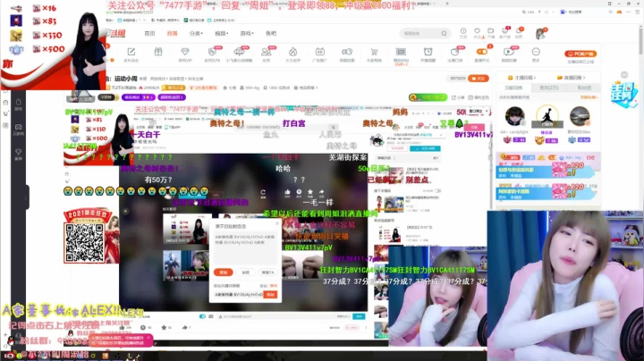Open the gift box tool icon
The width and height of the screenshot is (644, 361).
coord(158,52)
